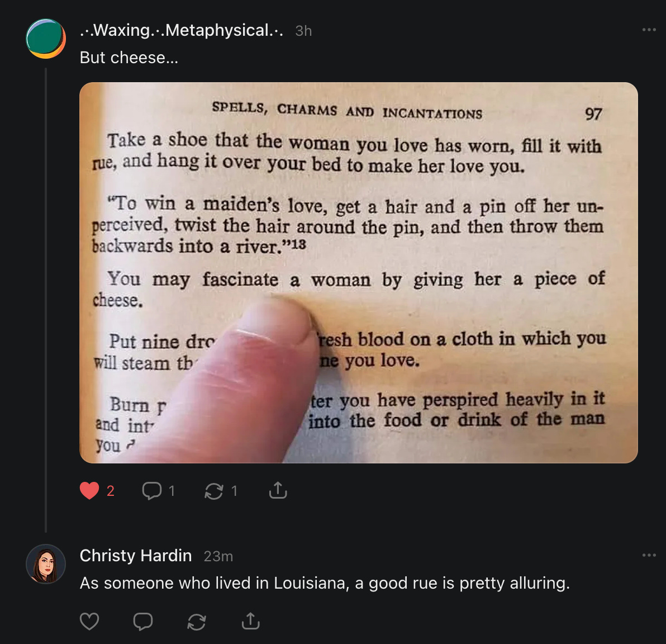
Task: Open the reply via 23m timestamp
Action: click(x=218, y=556)
